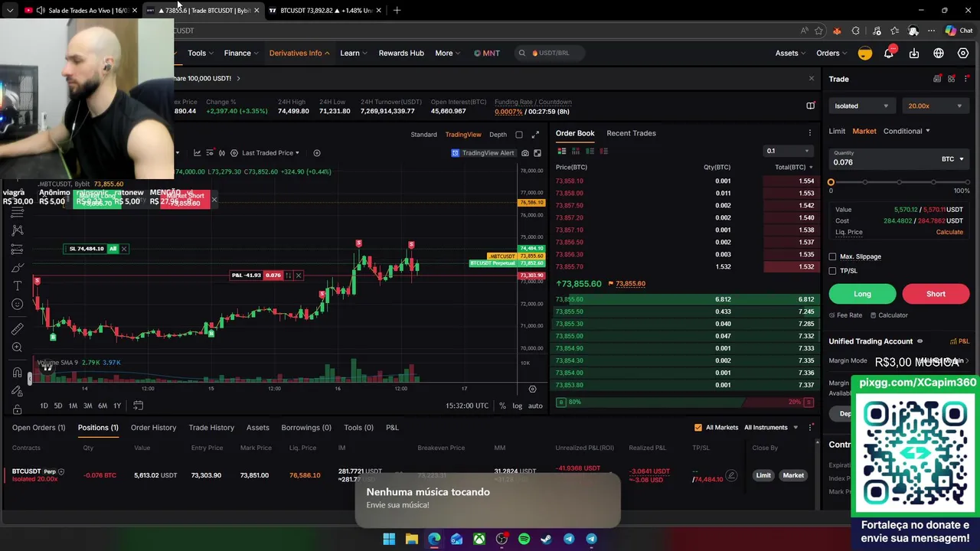Click the quantity percentage slider handle

click(x=831, y=182)
